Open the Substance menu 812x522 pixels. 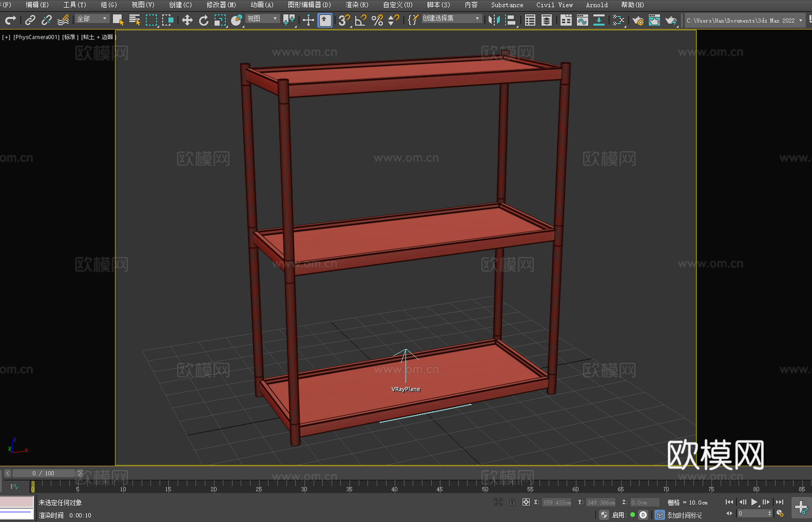(507, 5)
